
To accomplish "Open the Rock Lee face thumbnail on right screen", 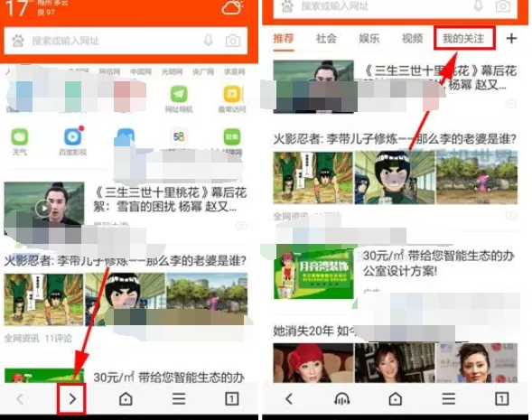I will 395,178.
